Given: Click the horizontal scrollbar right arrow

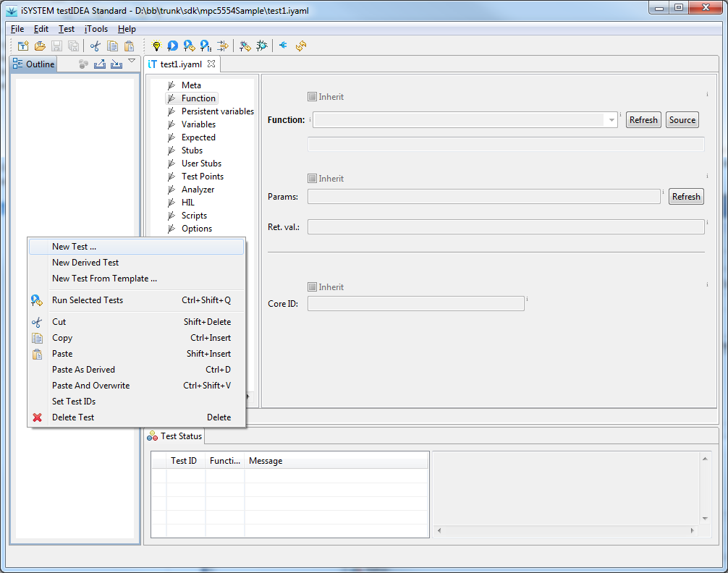Looking at the screenshot, I should pyautogui.click(x=692, y=530).
